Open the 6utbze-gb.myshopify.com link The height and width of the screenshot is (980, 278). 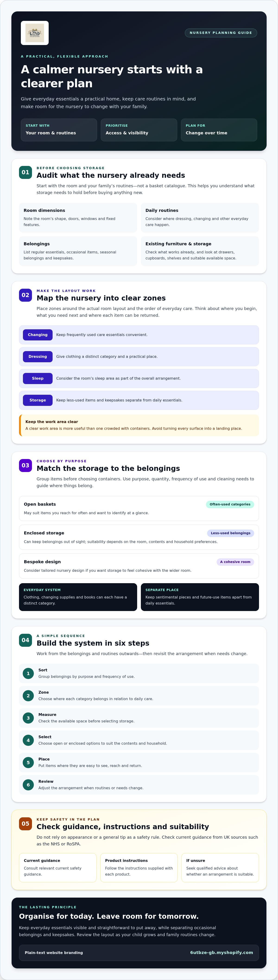click(x=221, y=953)
